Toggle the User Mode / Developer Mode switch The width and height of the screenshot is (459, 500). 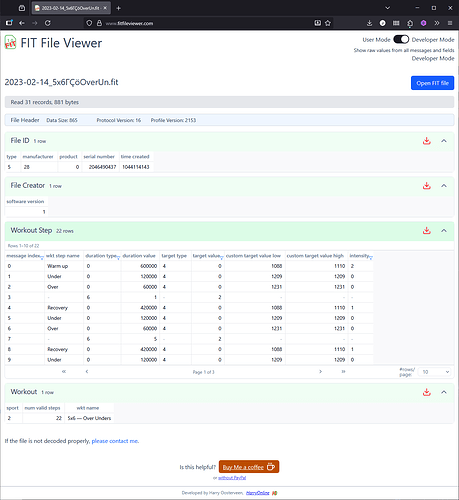click(401, 39)
